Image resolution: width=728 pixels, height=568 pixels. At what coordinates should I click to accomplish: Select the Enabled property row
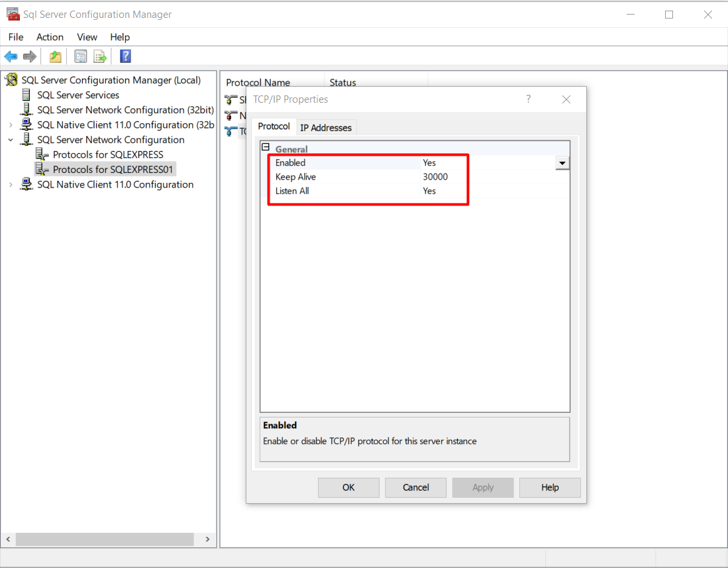(x=415, y=162)
